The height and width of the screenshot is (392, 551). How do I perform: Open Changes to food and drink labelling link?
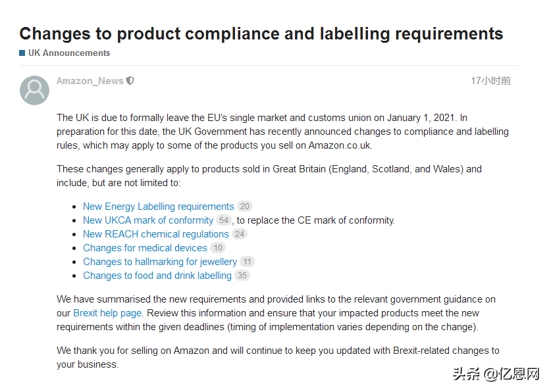click(x=157, y=276)
